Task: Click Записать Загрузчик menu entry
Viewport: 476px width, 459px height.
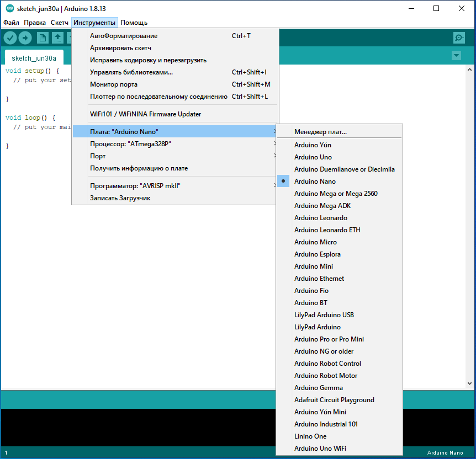Action: click(120, 198)
